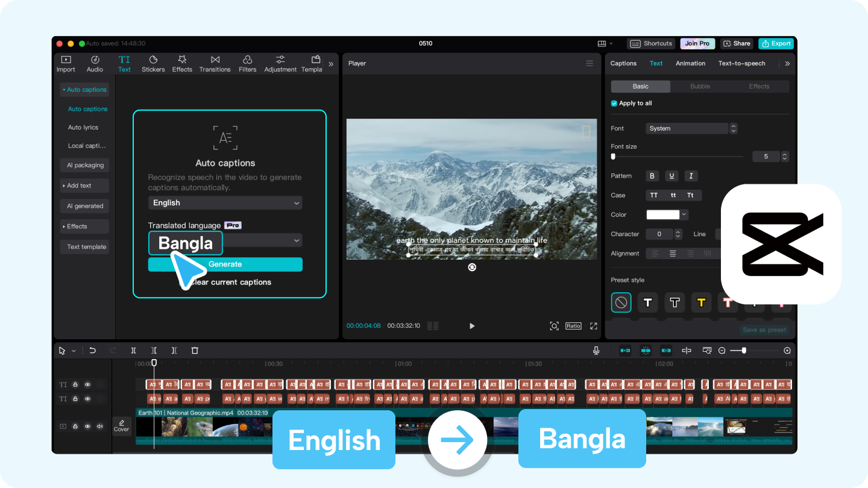
Task: Toggle visibility of the top caption track
Action: pyautogui.click(x=87, y=384)
